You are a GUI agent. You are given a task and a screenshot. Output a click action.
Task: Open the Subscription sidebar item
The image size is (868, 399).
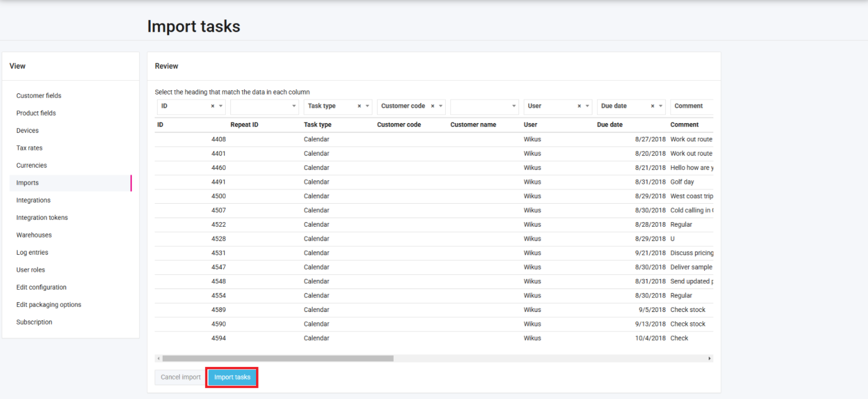tap(34, 322)
